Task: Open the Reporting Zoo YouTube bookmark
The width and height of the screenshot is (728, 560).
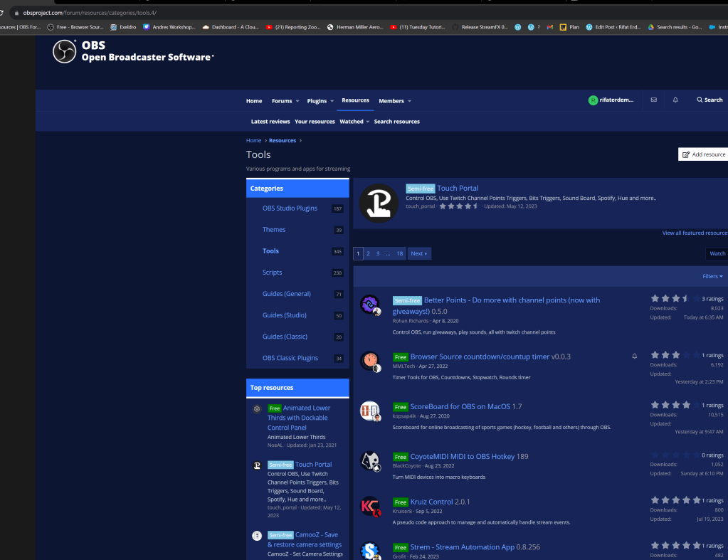Action: [x=293, y=28]
